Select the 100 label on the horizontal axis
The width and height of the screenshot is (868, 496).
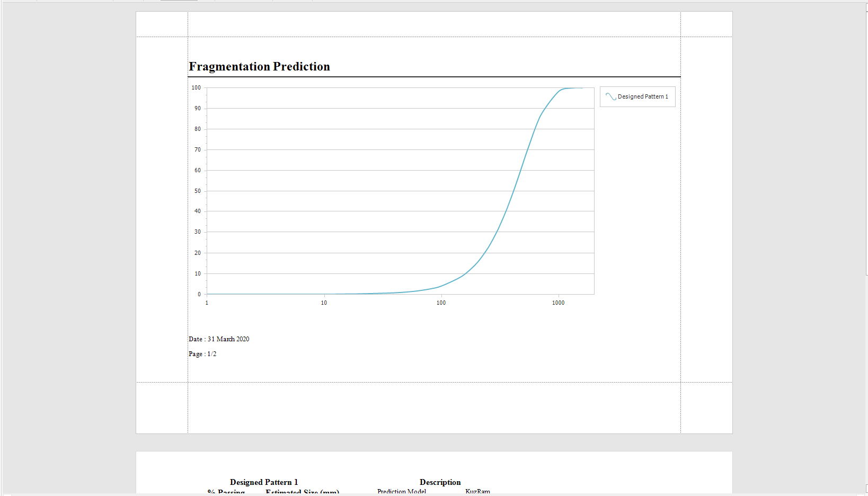[441, 303]
